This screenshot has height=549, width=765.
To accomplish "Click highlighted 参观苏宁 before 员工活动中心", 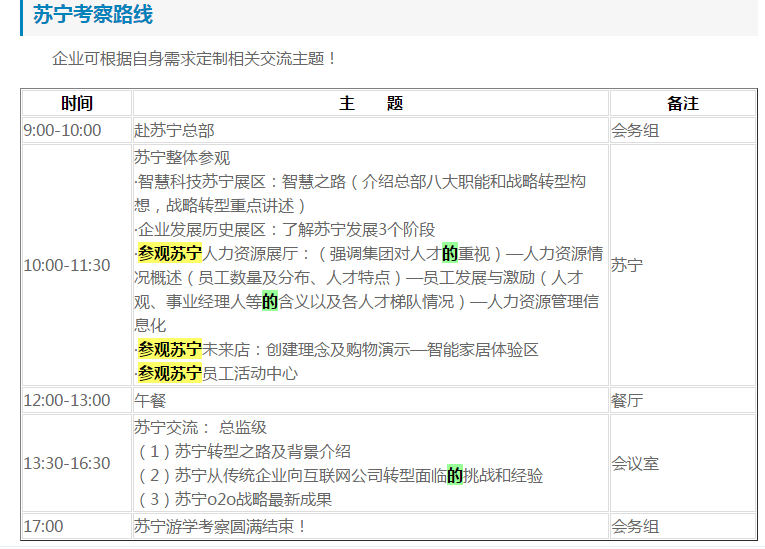I will click(x=170, y=373).
